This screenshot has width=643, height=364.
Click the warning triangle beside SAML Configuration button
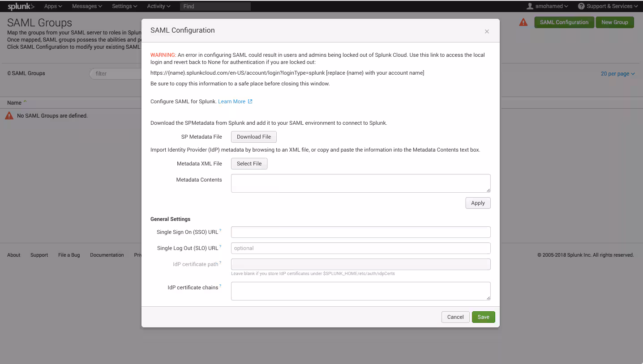coord(523,22)
